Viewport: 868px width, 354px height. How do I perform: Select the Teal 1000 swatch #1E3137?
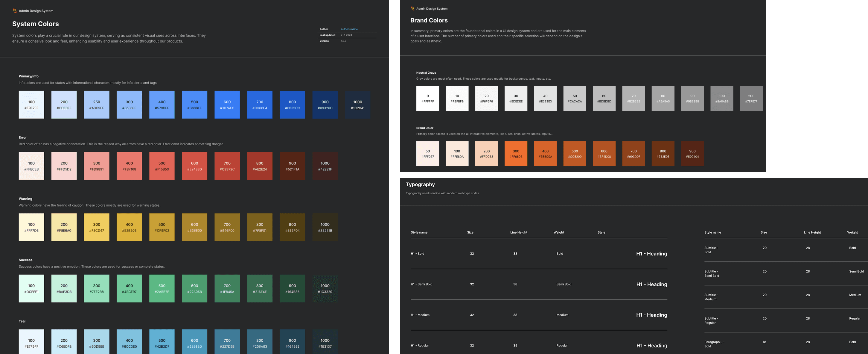[325, 342]
